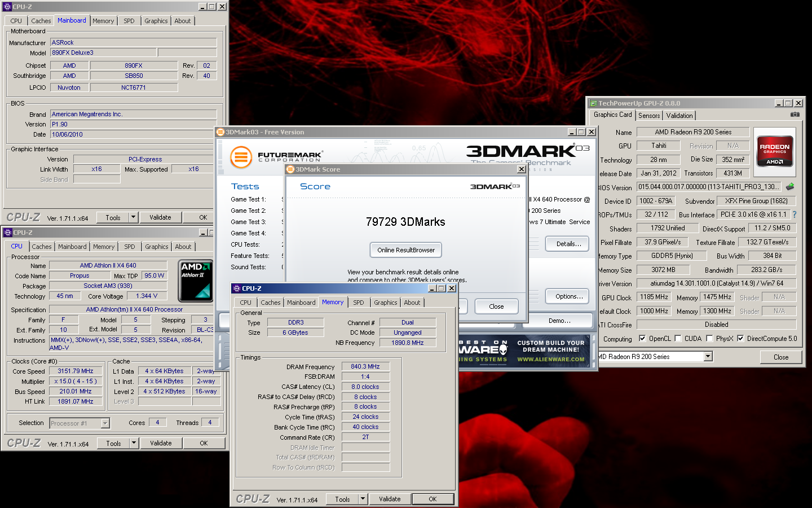Image resolution: width=812 pixels, height=508 pixels.
Task: Click the GPU-Z BIOS version field
Action: coord(710,187)
